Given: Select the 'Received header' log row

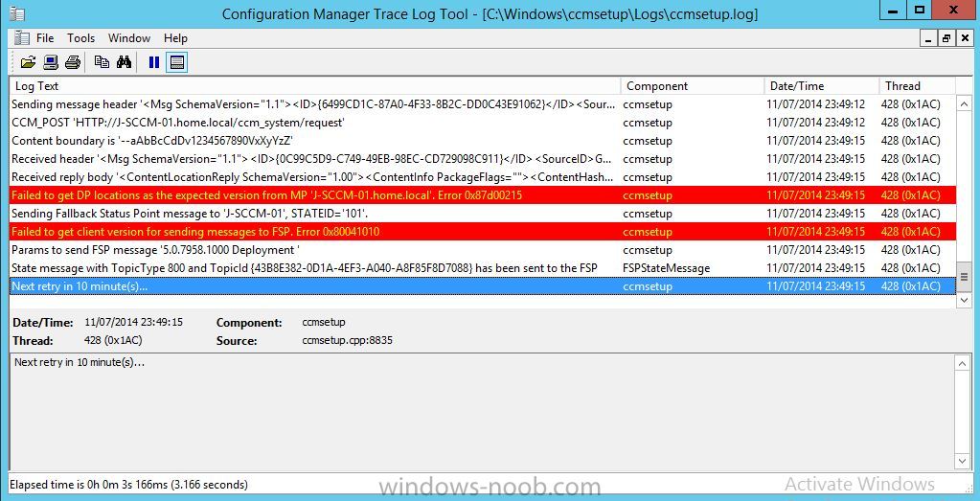Looking at the screenshot, I should (x=483, y=159).
